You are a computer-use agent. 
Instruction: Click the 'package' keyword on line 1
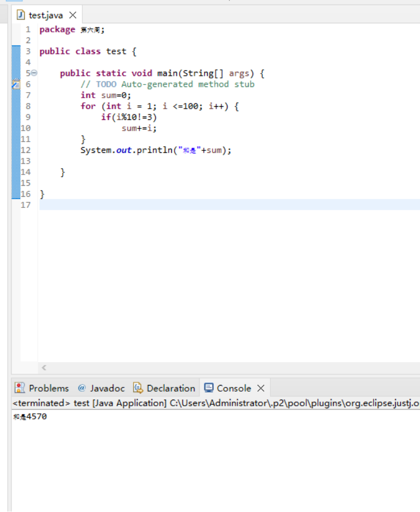tap(58, 30)
